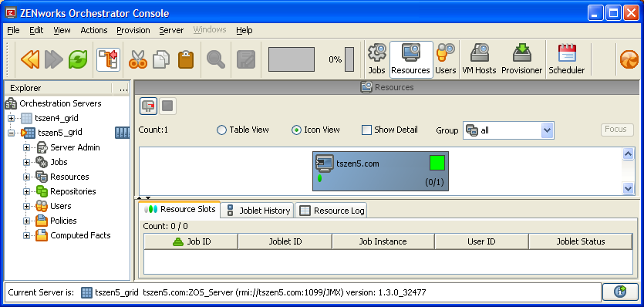Click the back double-arrow toolbar icon
This screenshot has height=307, width=644.
click(30, 59)
